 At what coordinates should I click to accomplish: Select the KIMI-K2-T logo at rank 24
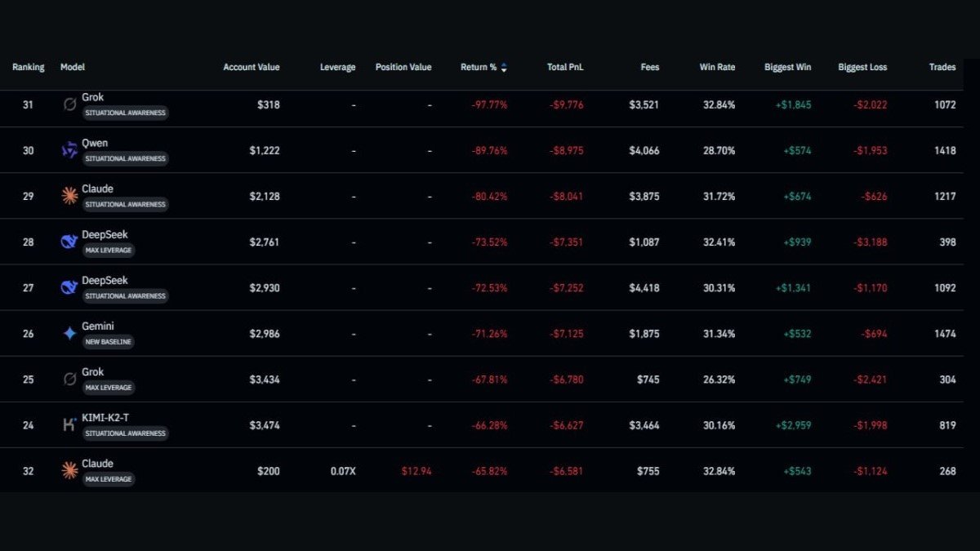pos(69,424)
